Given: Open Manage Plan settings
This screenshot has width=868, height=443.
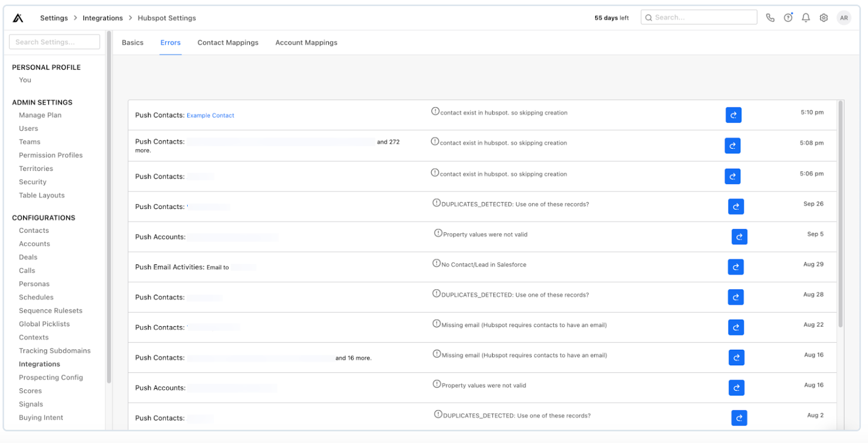Looking at the screenshot, I should click(40, 115).
